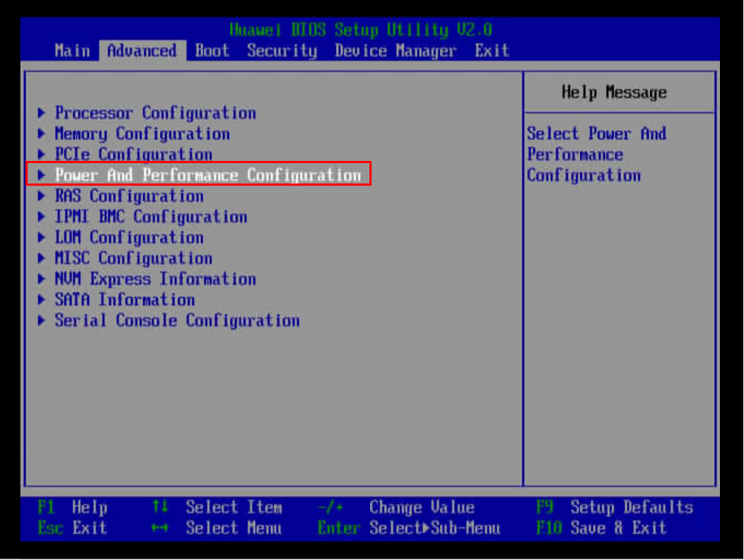Click the arrow beside RAS Configuration
Viewport: 744px width, 560px height.
(x=42, y=196)
